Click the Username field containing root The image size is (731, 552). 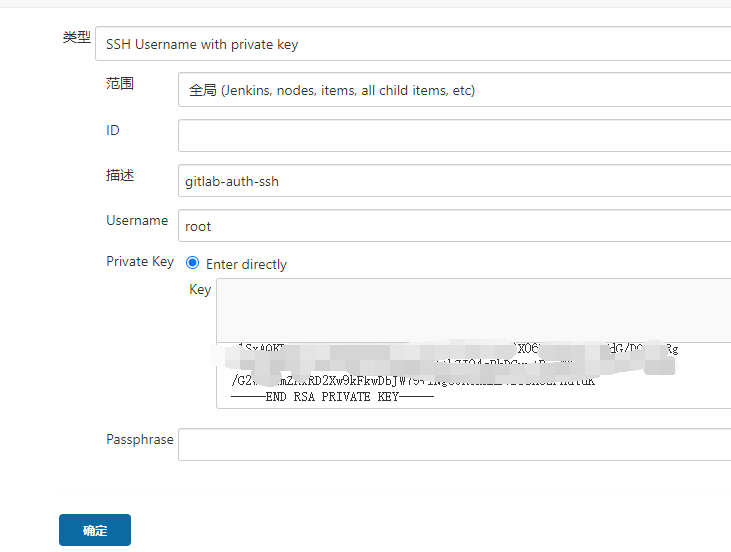(x=454, y=226)
